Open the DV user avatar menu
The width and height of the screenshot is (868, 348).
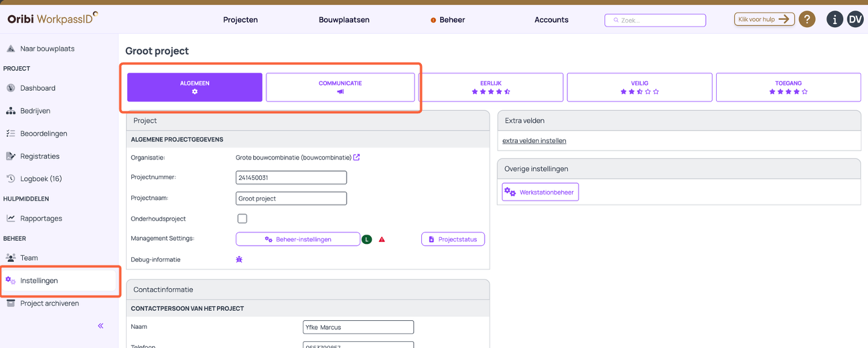coord(855,19)
